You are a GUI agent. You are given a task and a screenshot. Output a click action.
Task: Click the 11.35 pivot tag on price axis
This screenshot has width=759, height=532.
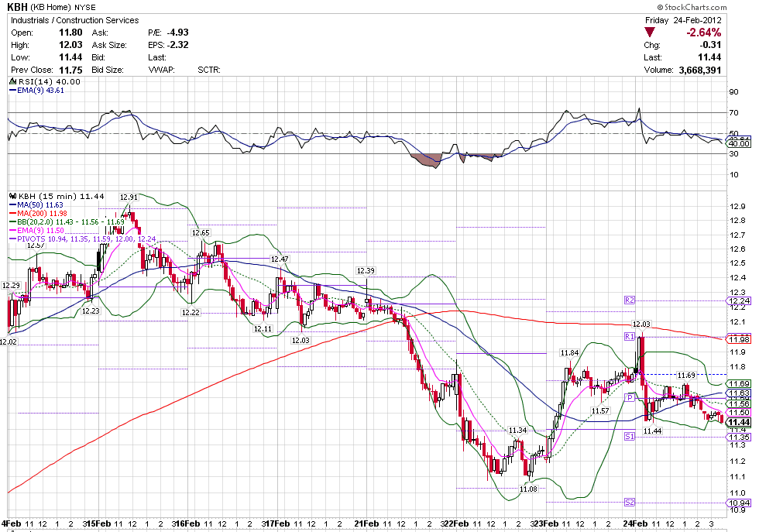click(739, 437)
